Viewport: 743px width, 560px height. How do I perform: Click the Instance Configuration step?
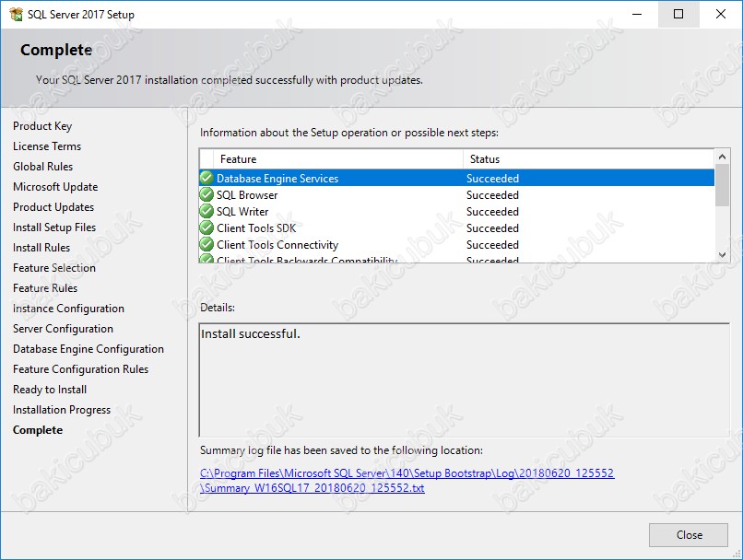tap(68, 309)
